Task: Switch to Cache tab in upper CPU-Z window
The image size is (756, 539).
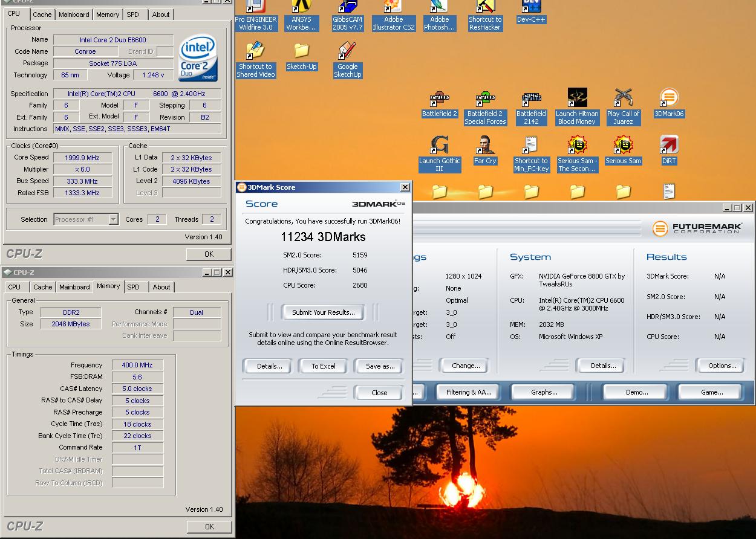Action: 42,15
